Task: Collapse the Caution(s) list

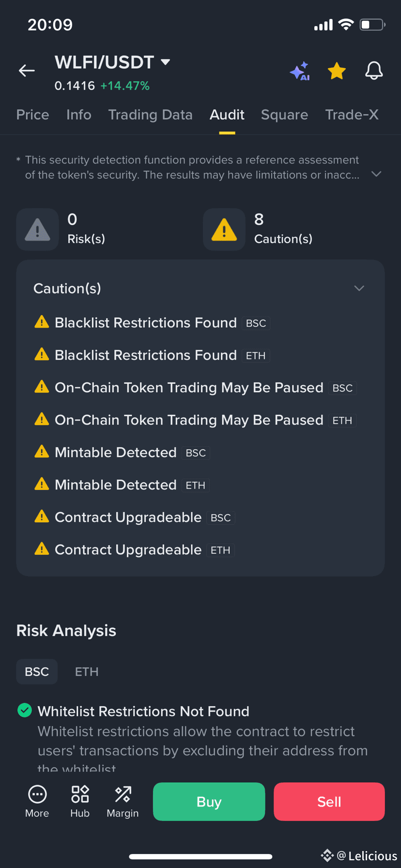Action: click(x=359, y=288)
